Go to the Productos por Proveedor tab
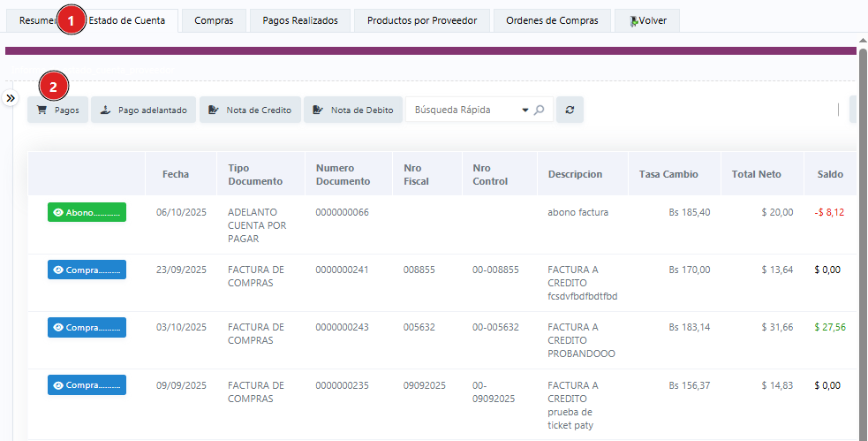The image size is (868, 441). click(x=422, y=20)
